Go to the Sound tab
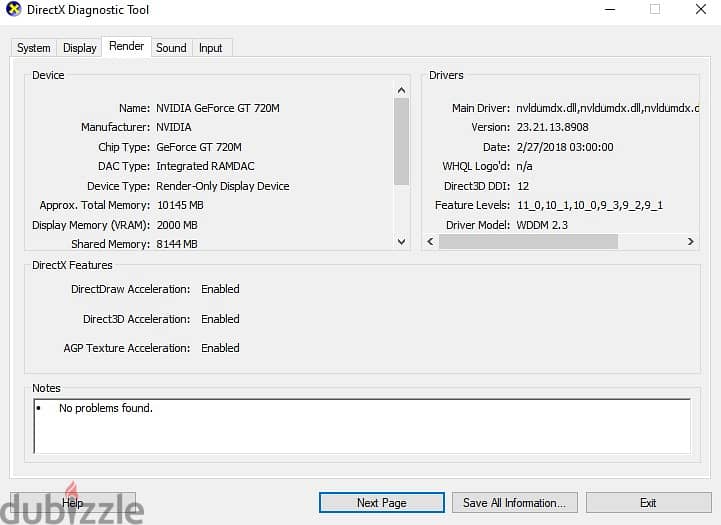Viewport: 721px width, 525px height. 171,48
